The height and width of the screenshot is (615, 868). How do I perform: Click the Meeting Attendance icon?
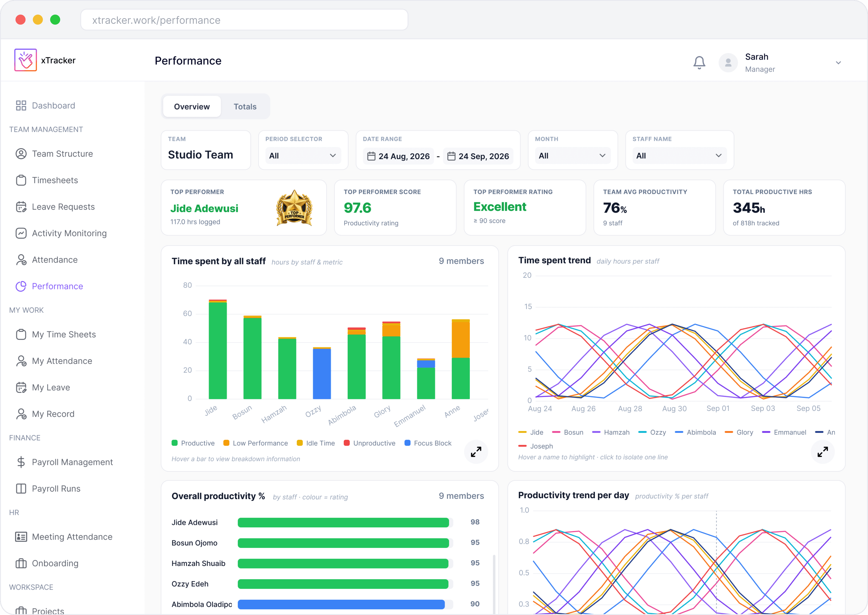(x=21, y=537)
